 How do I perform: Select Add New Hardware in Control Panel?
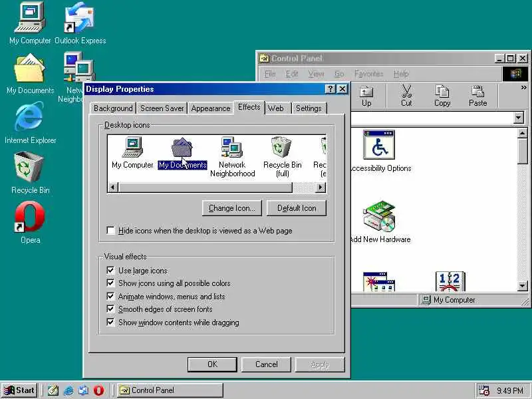click(x=379, y=222)
